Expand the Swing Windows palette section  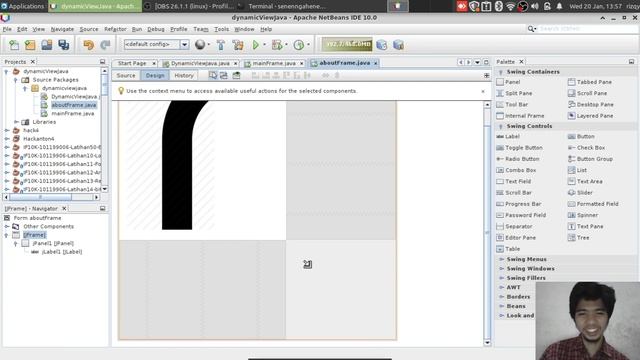[x=501, y=269]
